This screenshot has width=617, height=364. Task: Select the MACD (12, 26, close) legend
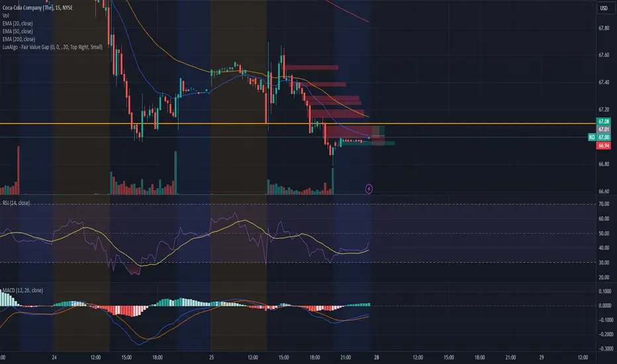[23, 291]
